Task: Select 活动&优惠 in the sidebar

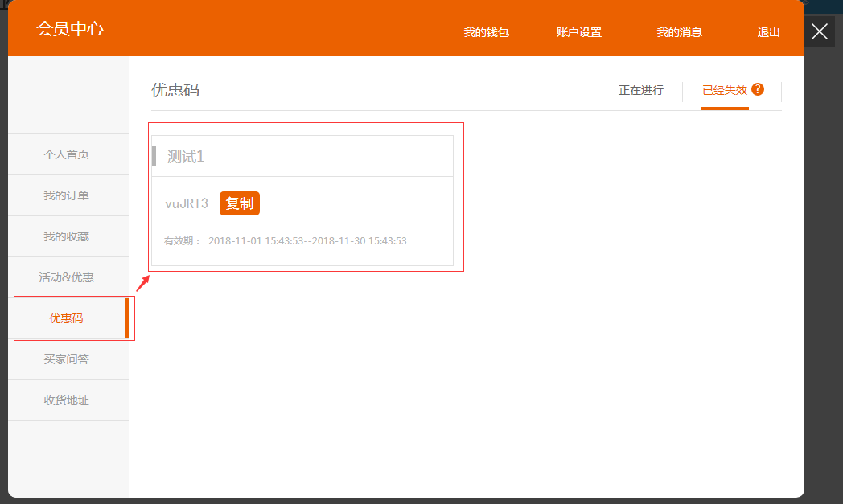Action: [x=66, y=277]
